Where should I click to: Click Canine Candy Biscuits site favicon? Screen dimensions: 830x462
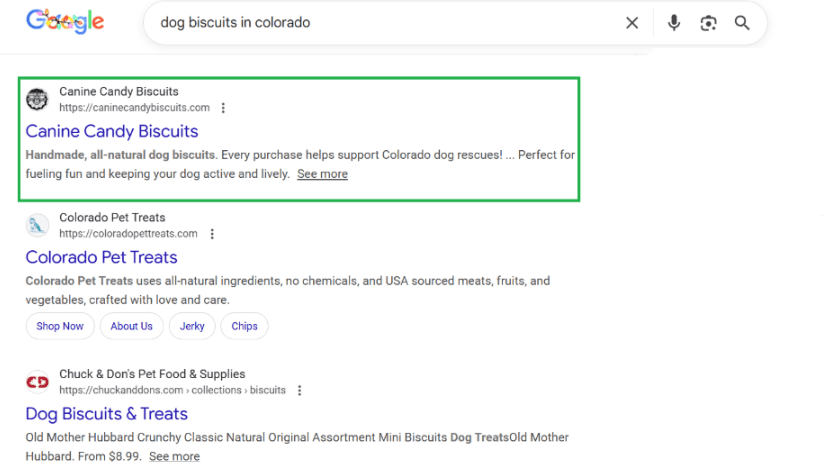tap(37, 99)
